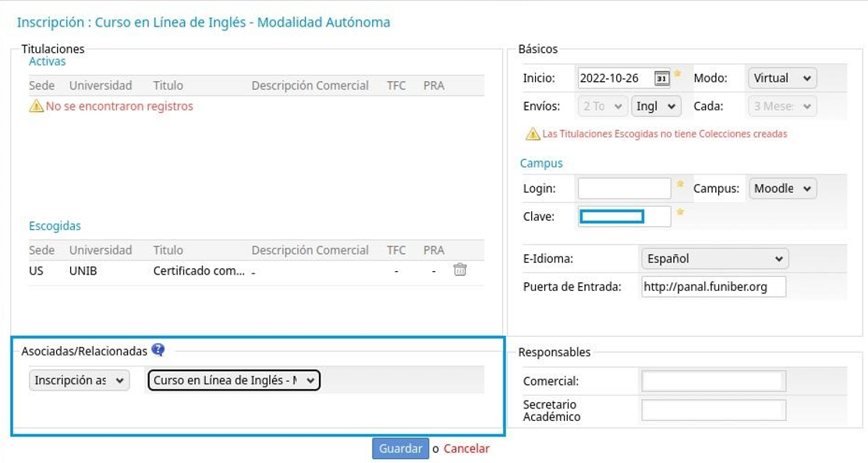Select the Certificado com... row in Escogidas
Image resolution: width=868 pixels, height=463 pixels.
[x=199, y=271]
